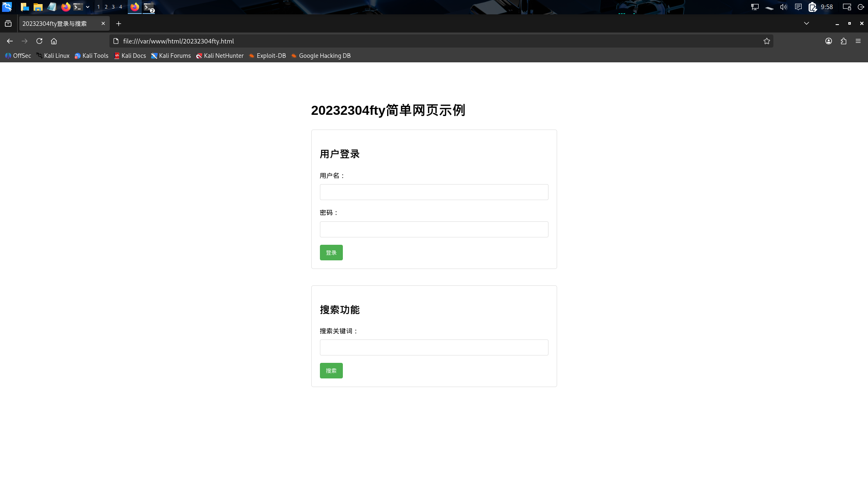Click the 用户名 input field

pos(434,192)
